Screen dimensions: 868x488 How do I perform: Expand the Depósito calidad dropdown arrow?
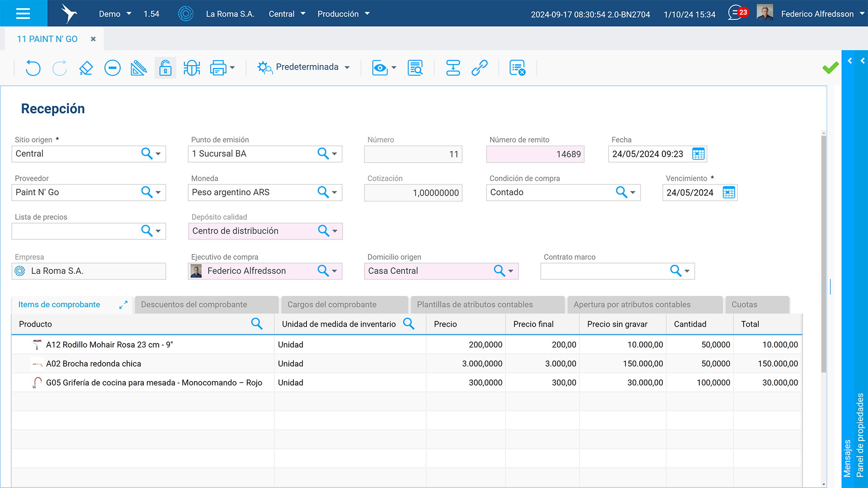point(335,231)
